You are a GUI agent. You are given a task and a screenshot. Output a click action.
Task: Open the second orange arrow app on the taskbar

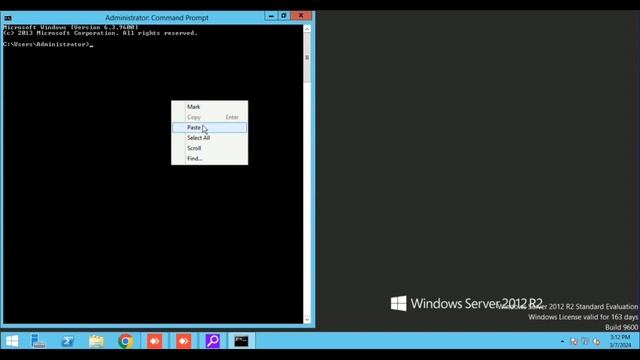183,341
